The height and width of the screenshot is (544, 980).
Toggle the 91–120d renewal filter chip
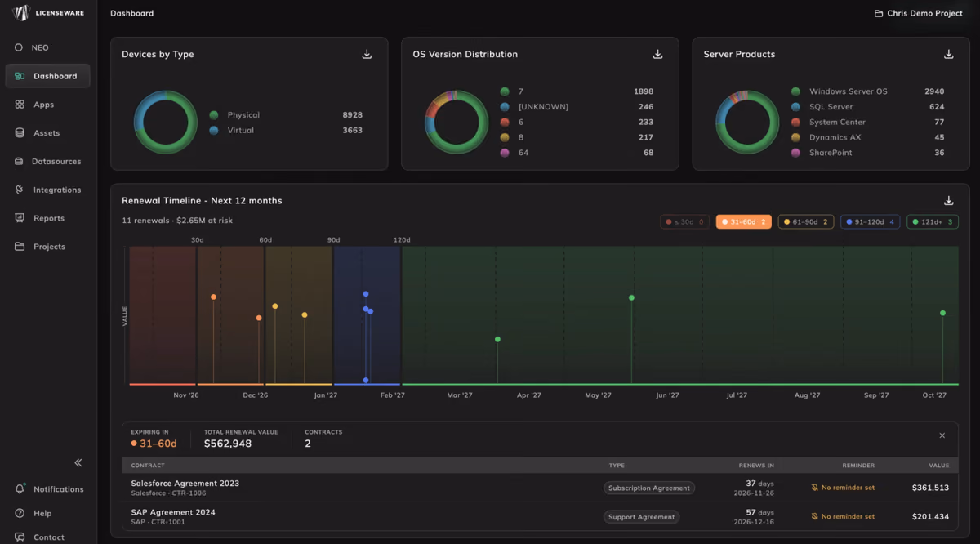pos(870,221)
